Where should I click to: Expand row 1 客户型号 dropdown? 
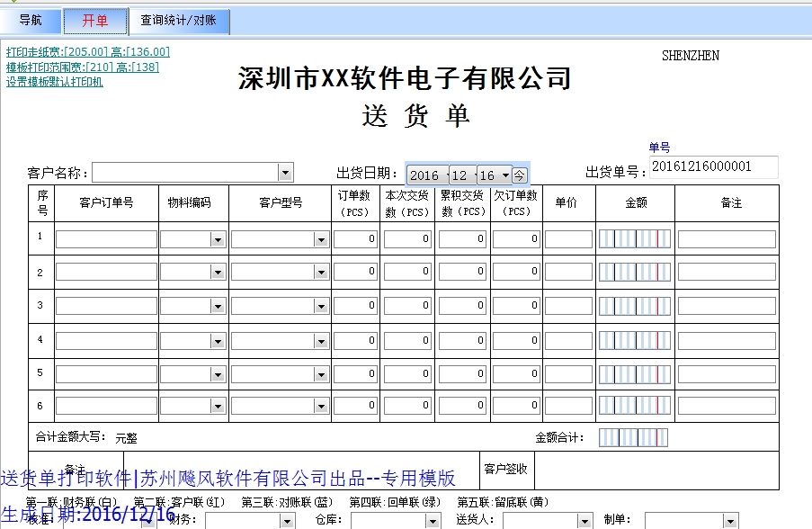[321, 239]
